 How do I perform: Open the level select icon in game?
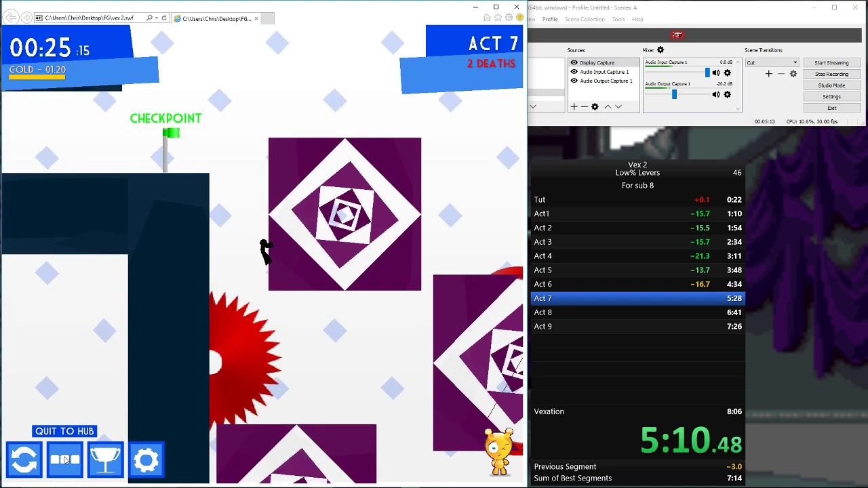(65, 460)
